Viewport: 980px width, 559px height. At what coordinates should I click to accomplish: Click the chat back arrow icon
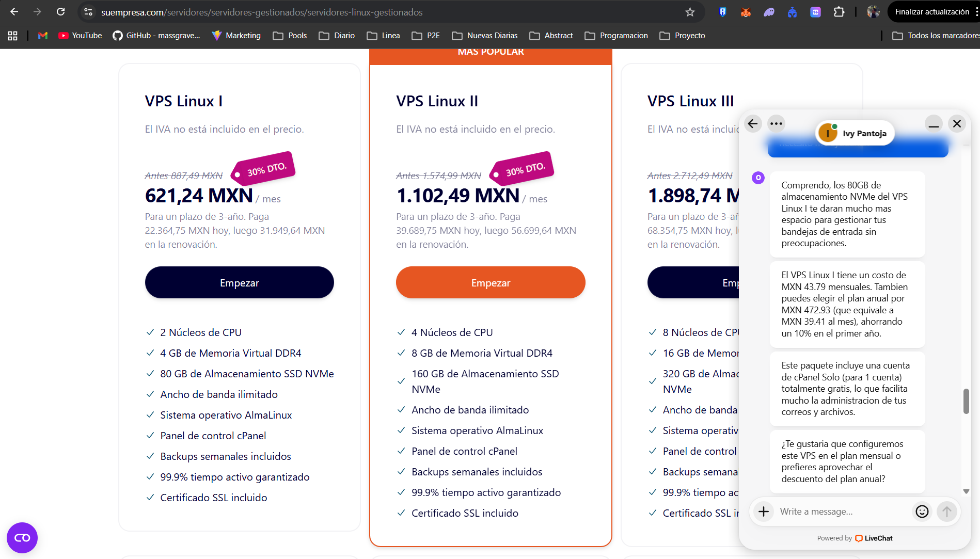click(753, 124)
